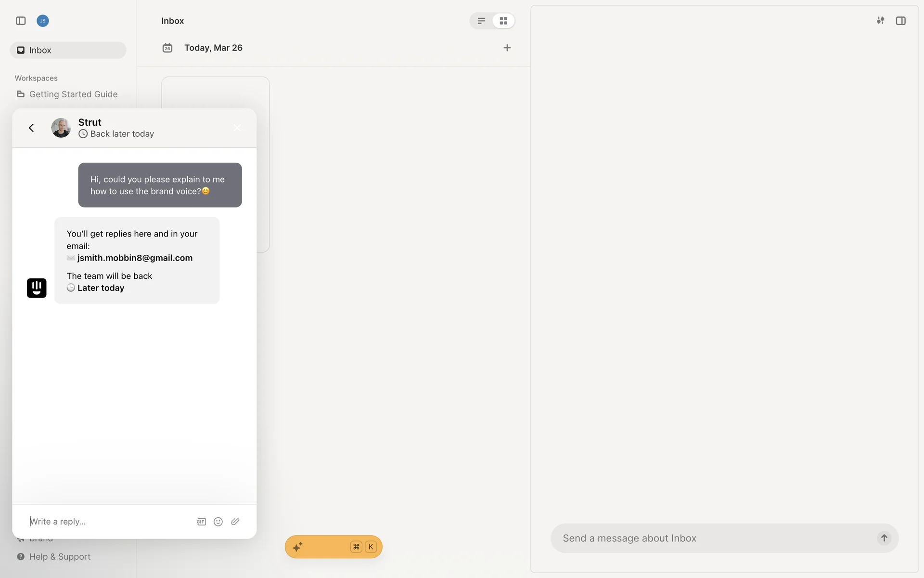The image size is (924, 578).
Task: Switch to list view layout
Action: tap(481, 21)
